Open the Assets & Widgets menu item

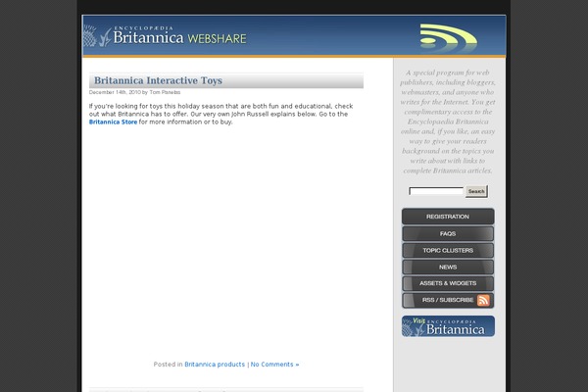[448, 283]
